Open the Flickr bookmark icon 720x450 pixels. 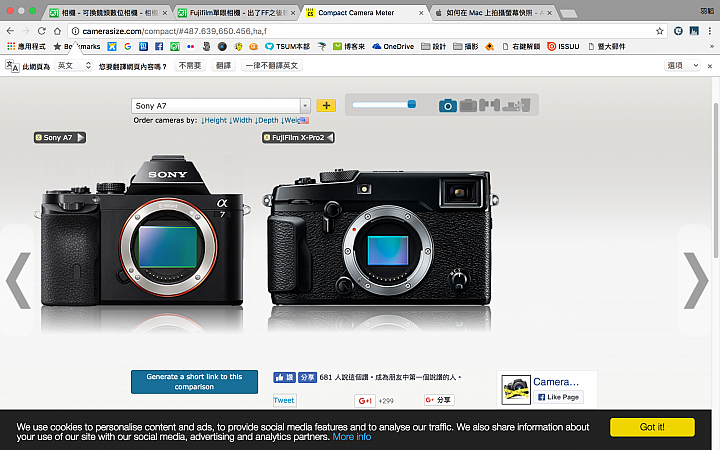191,46
